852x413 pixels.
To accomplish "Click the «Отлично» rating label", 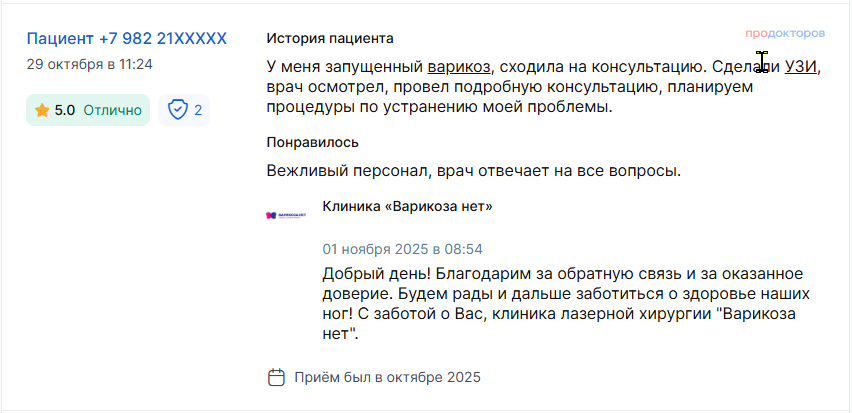I will [112, 110].
